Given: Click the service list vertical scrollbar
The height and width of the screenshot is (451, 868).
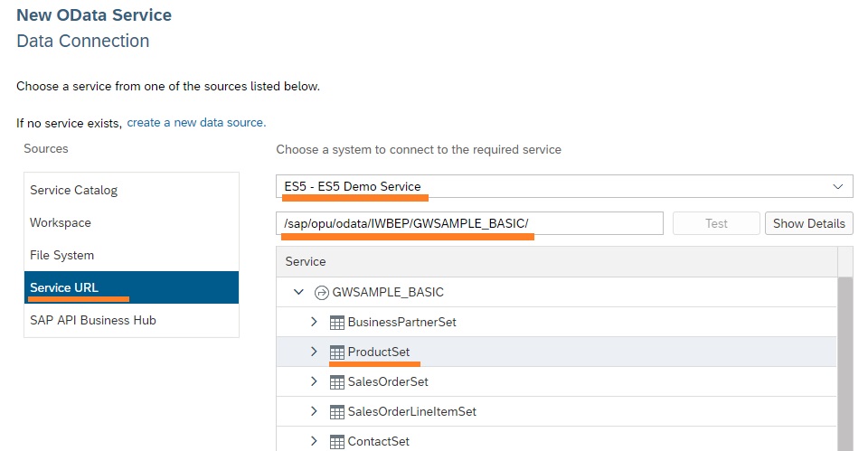Looking at the screenshot, I should click(845, 363).
